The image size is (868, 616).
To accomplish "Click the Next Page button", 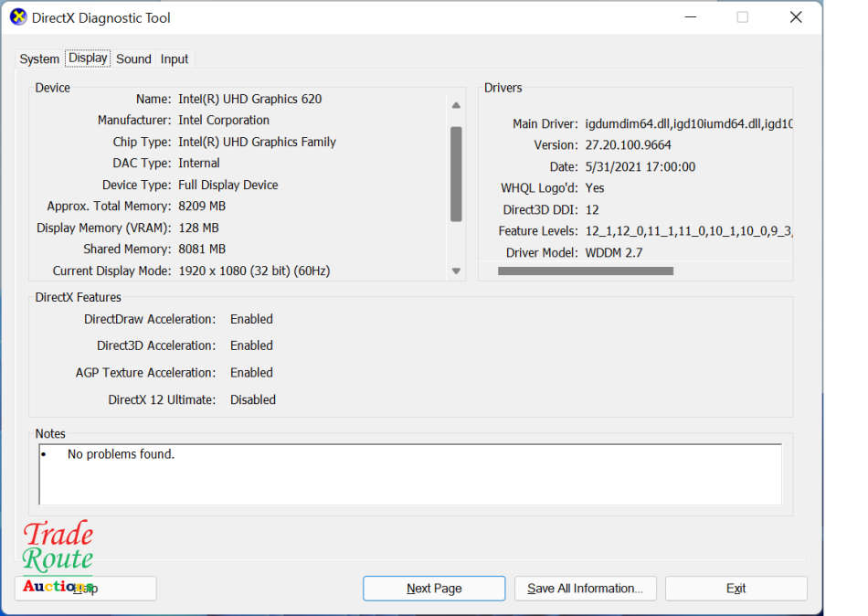I will [434, 589].
